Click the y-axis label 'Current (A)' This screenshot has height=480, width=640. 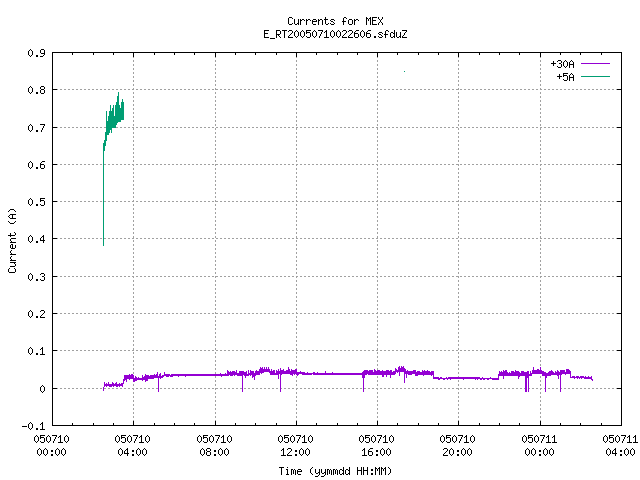point(12,240)
